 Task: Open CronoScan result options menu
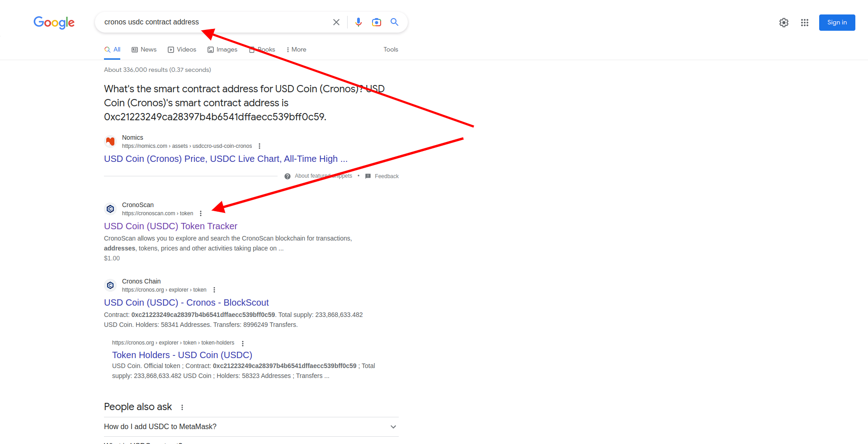click(x=201, y=213)
